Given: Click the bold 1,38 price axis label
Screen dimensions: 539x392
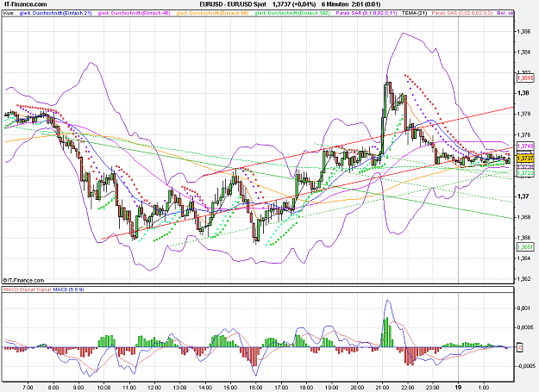Looking at the screenshot, I should coord(523,93).
